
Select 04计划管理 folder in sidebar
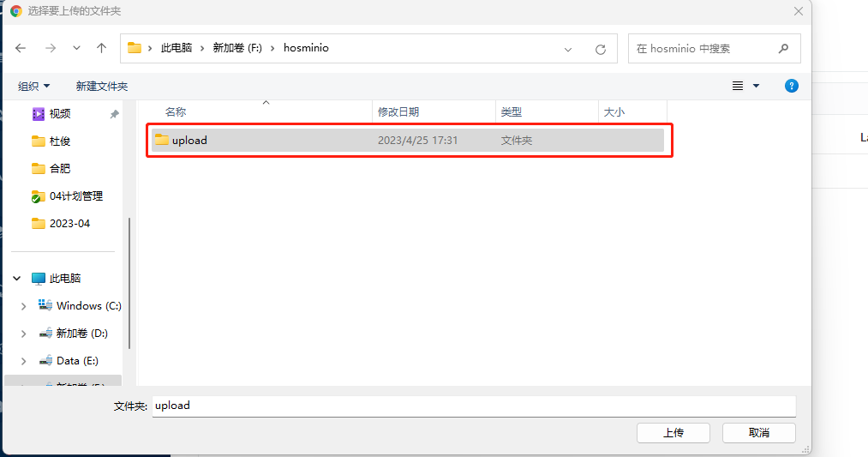click(75, 196)
